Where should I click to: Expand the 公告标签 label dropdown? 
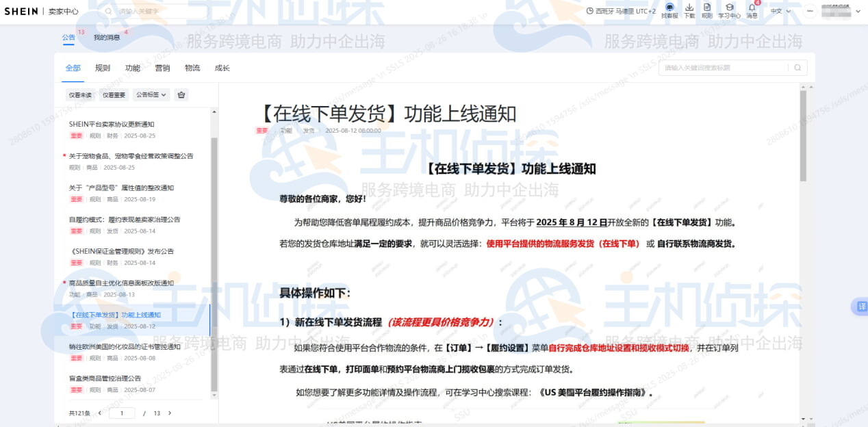pos(150,94)
